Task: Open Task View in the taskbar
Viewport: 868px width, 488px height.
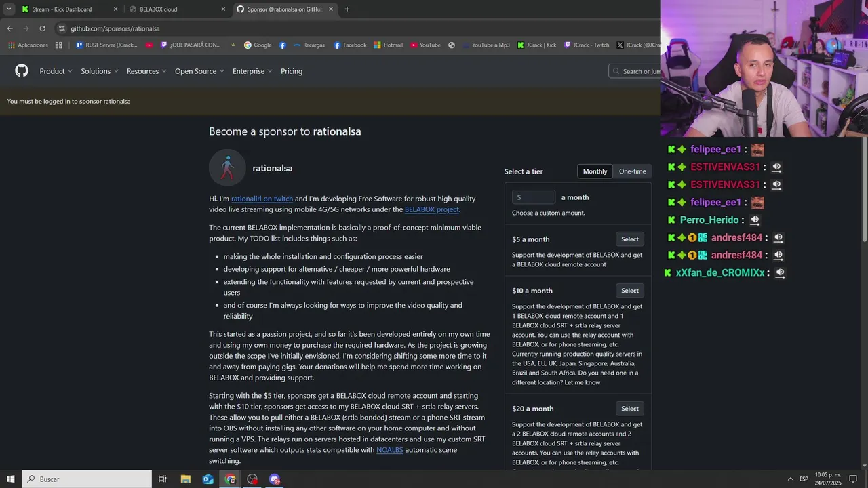Action: 163,479
